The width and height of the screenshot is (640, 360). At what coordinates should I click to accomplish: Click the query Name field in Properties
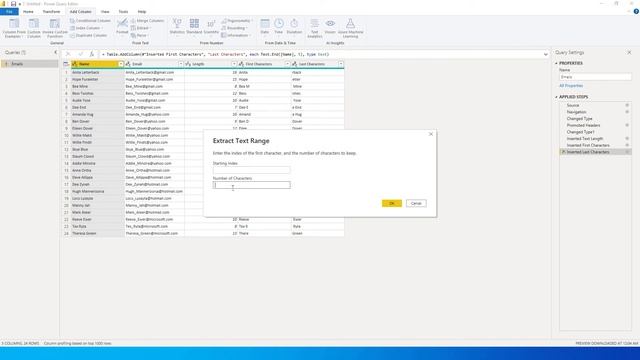(596, 77)
